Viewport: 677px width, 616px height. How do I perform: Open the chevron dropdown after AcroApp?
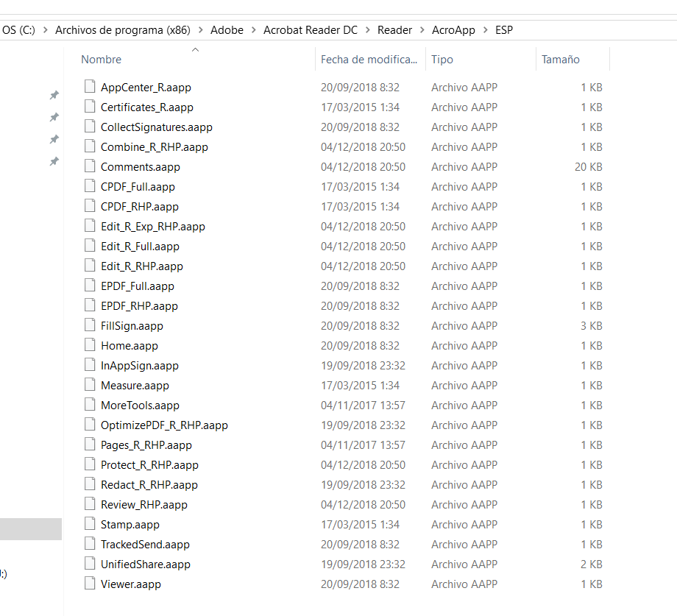click(x=486, y=30)
